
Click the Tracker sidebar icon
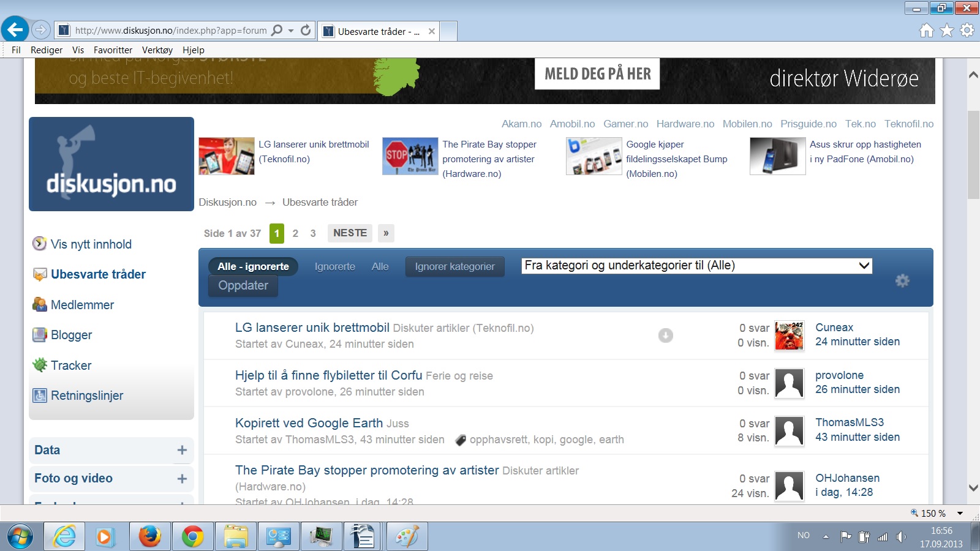point(40,365)
